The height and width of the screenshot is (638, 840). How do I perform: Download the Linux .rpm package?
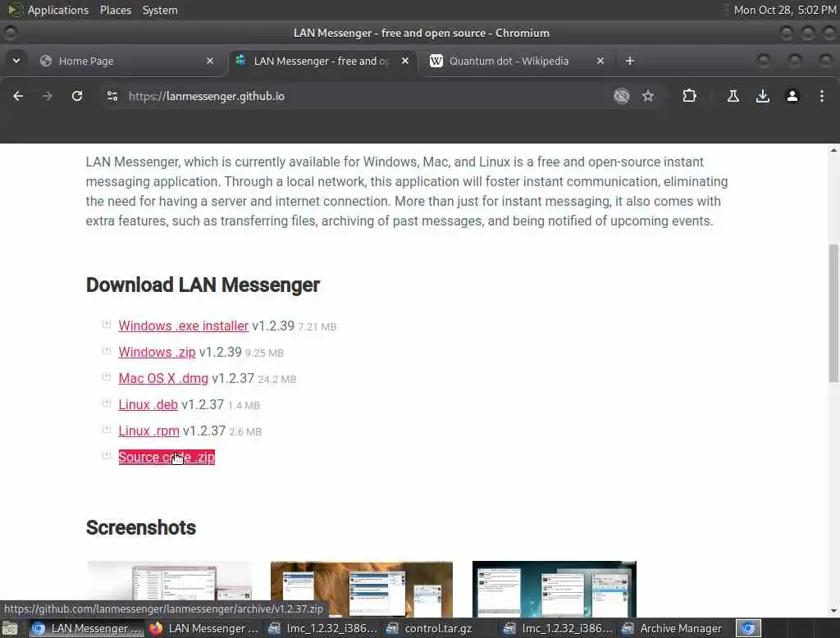(149, 431)
